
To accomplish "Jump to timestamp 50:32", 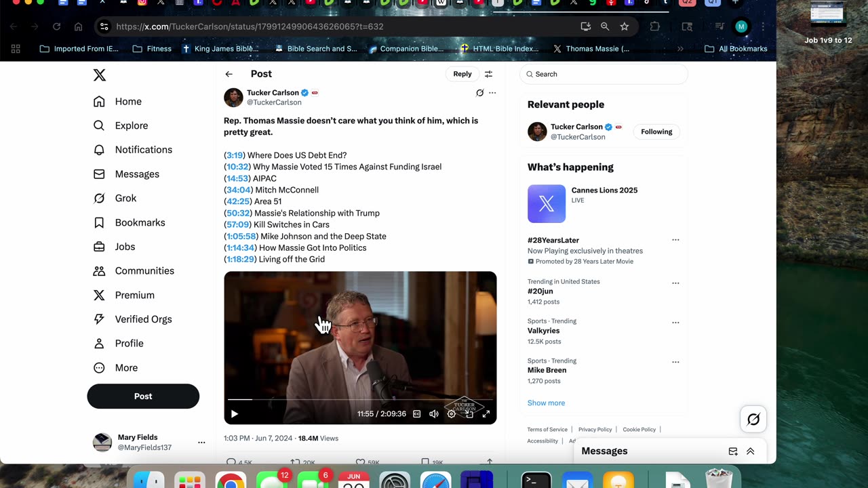I will click(x=239, y=213).
